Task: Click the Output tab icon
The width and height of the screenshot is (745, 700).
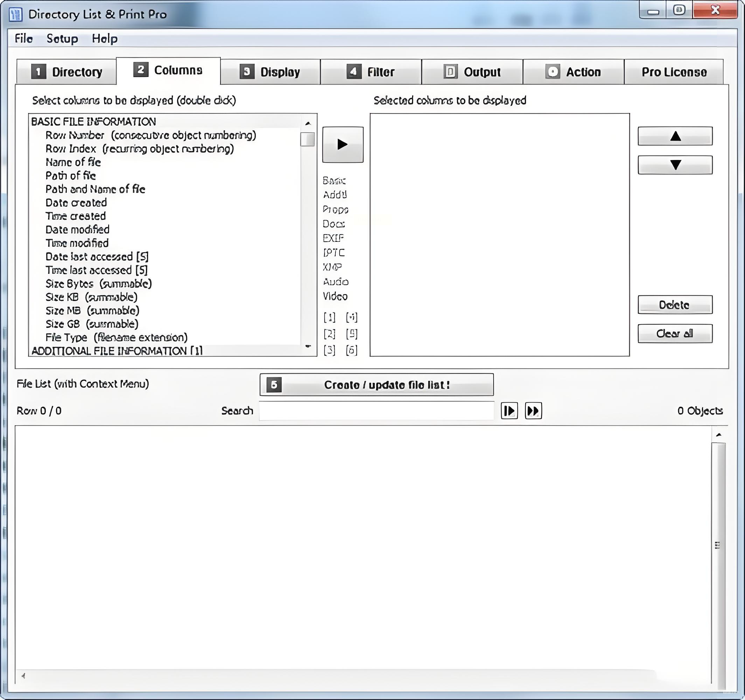Action: [450, 71]
